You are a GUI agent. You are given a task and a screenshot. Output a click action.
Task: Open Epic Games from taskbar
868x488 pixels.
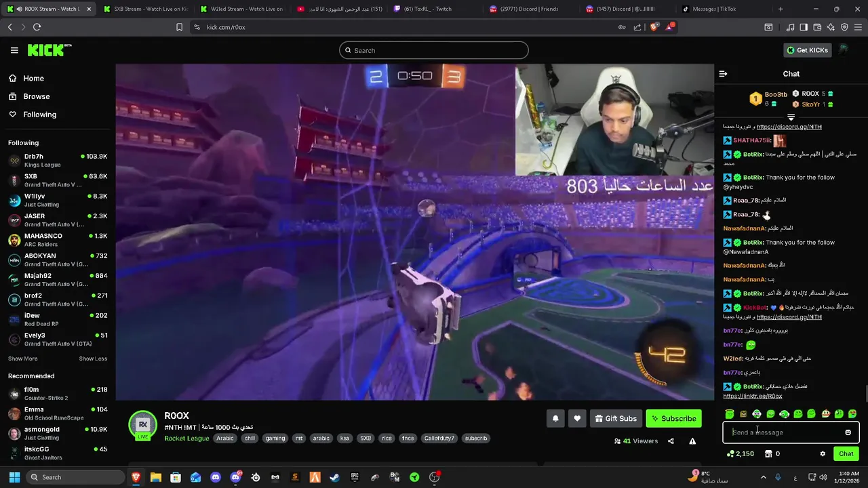355,477
